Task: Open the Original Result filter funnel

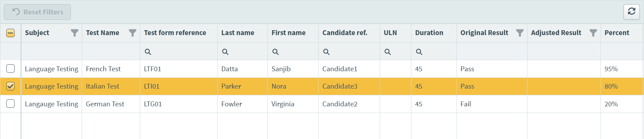Action: [x=520, y=33]
